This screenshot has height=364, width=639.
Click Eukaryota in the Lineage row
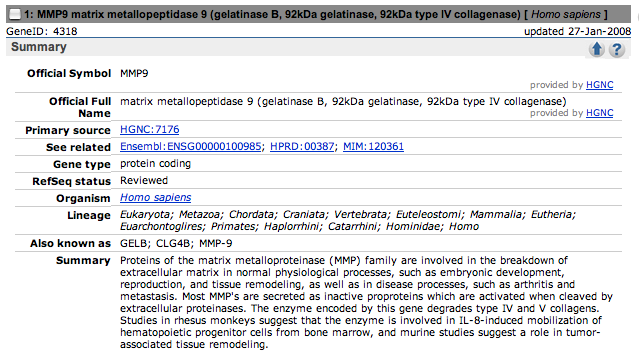(x=146, y=214)
